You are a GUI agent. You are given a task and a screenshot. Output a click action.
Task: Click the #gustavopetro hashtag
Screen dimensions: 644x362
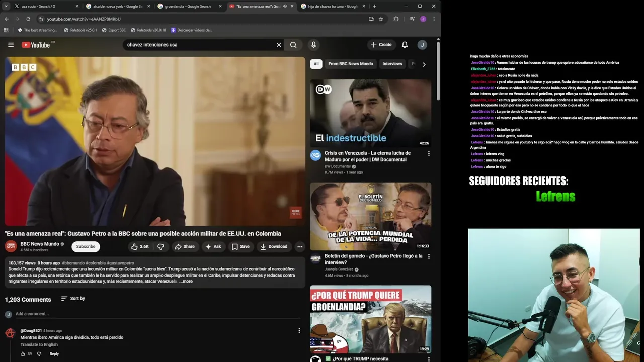121,263
